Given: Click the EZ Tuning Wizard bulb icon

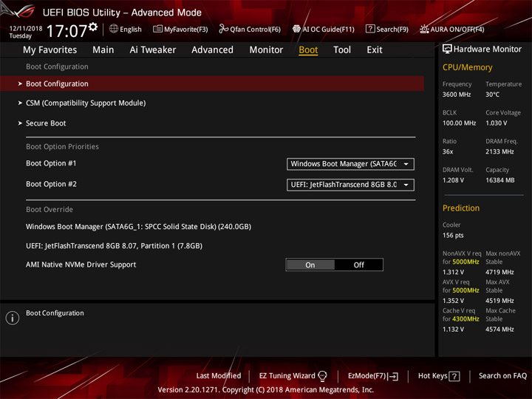Looking at the screenshot, I should coord(322,376).
